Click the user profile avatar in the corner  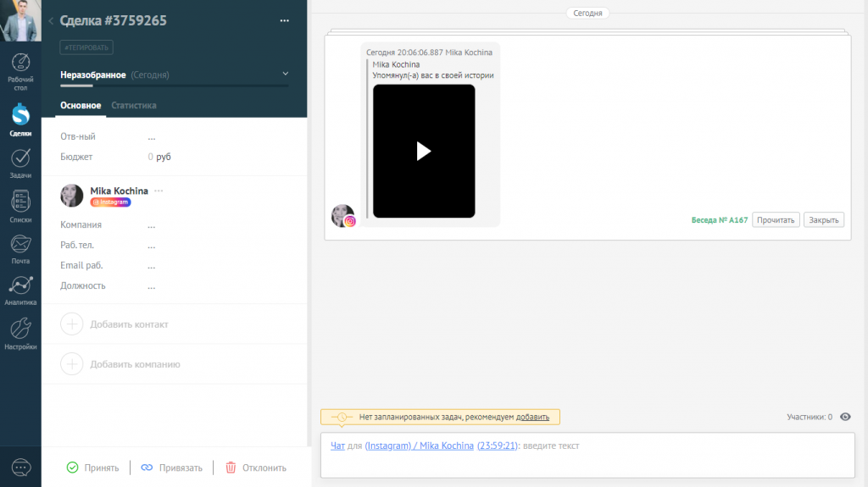coord(20,20)
